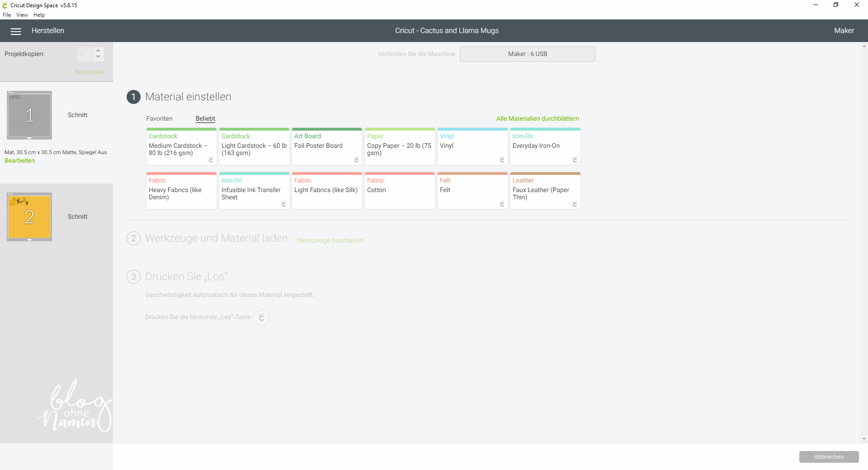The width and height of the screenshot is (868, 470).
Task: Click Bearbeiten link under mat 1
Action: (19, 161)
